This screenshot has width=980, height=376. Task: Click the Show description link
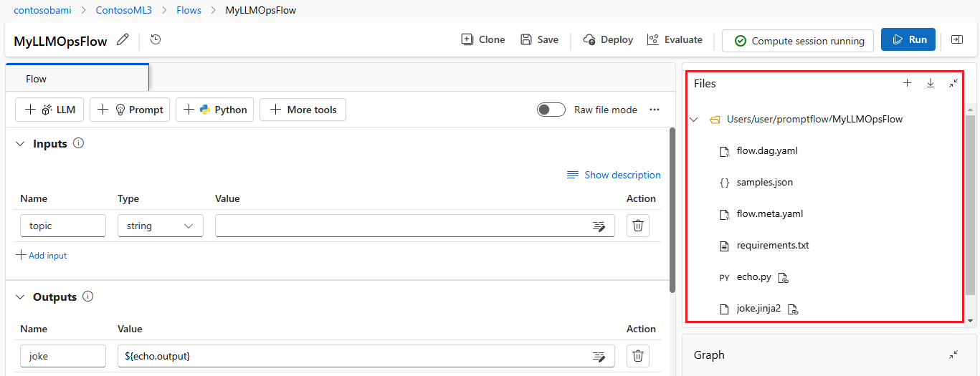[x=614, y=175]
